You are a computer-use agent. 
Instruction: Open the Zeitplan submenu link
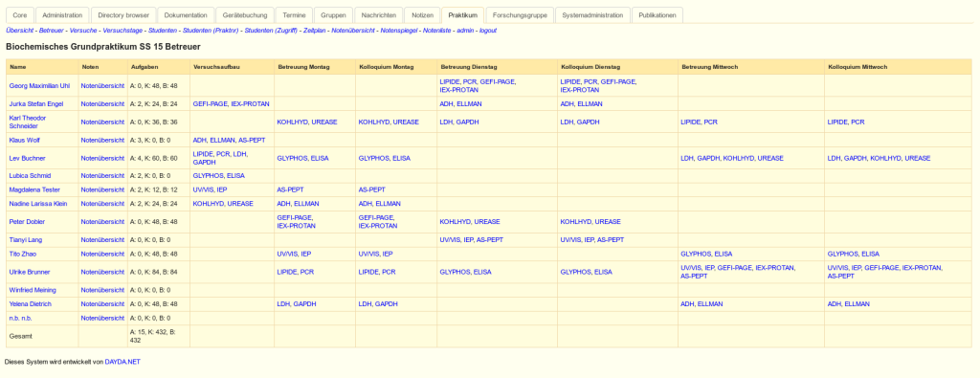(x=315, y=30)
